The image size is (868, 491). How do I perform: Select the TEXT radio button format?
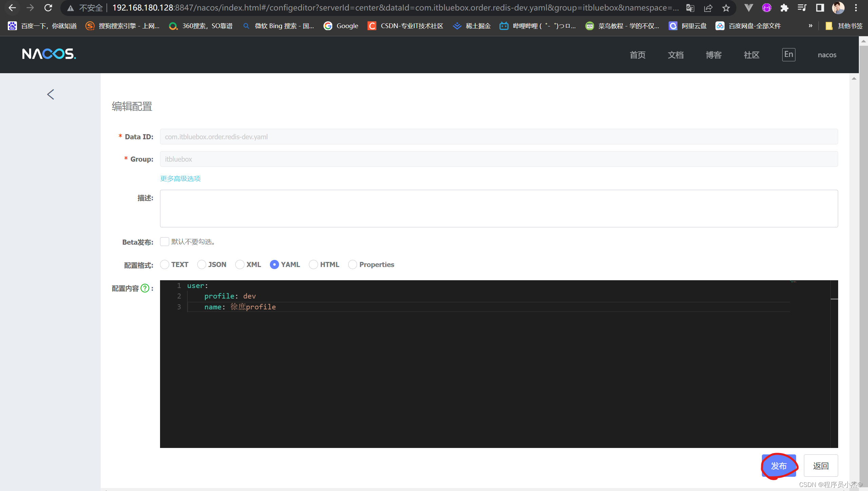[165, 265]
